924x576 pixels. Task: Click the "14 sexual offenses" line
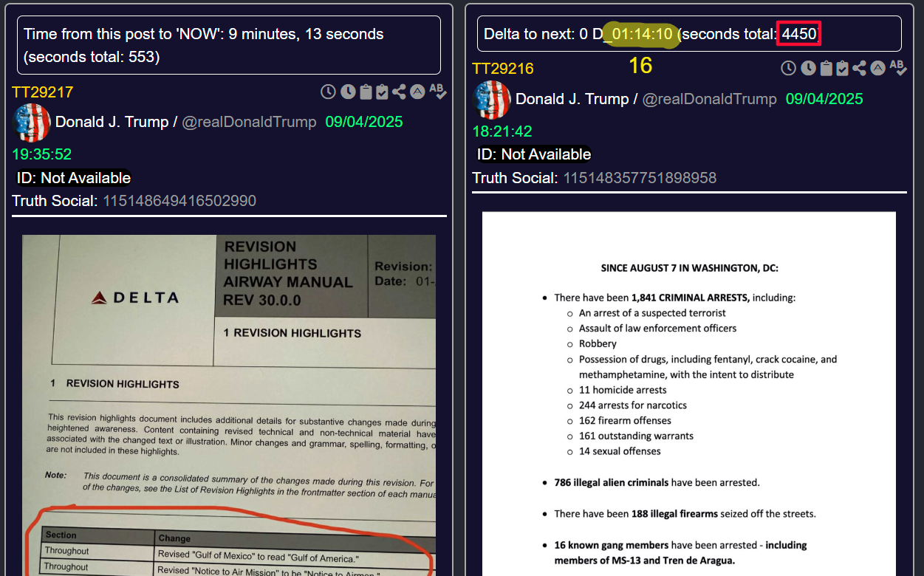point(620,451)
